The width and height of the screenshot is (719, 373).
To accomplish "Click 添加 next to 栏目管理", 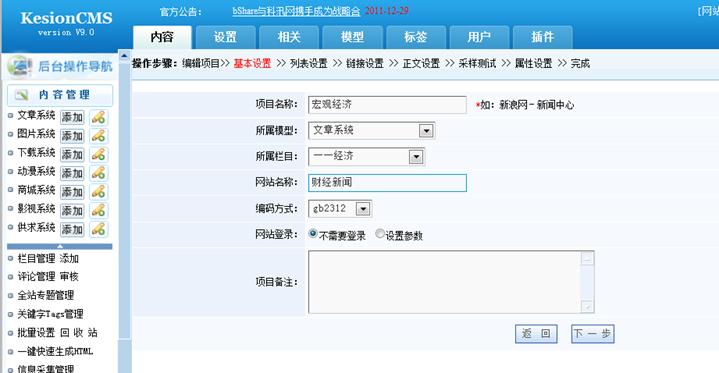I will [69, 258].
